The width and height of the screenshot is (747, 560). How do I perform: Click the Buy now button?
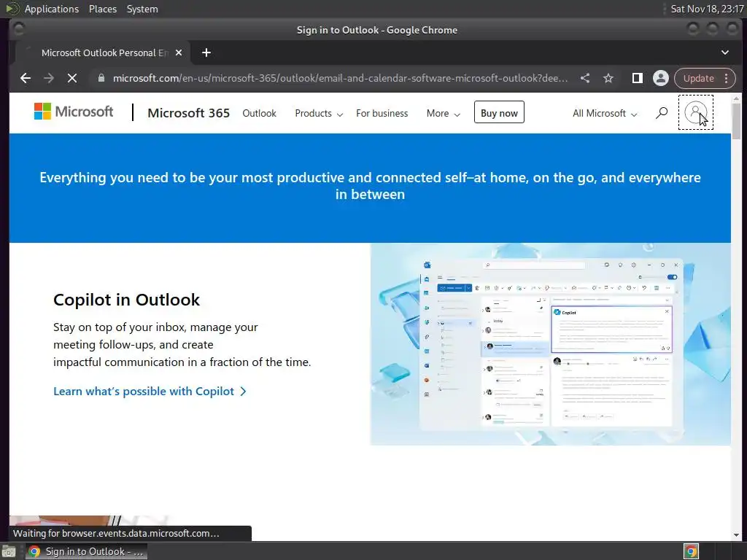499,112
